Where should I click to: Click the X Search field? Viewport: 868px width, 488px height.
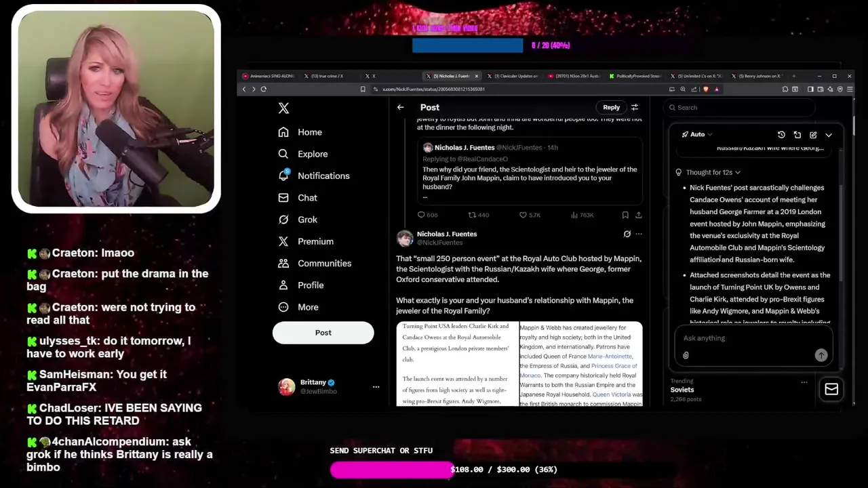coord(739,107)
